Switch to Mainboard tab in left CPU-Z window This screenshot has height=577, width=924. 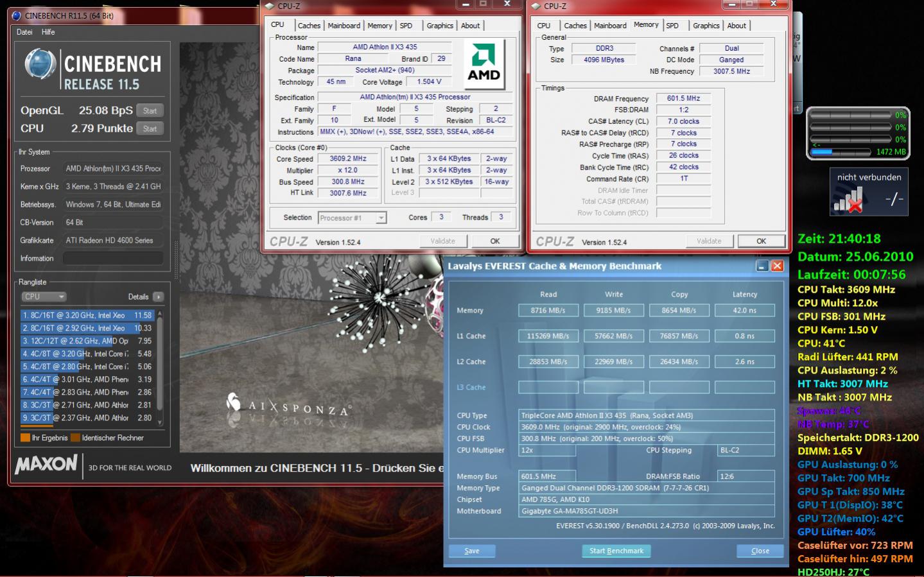[344, 26]
